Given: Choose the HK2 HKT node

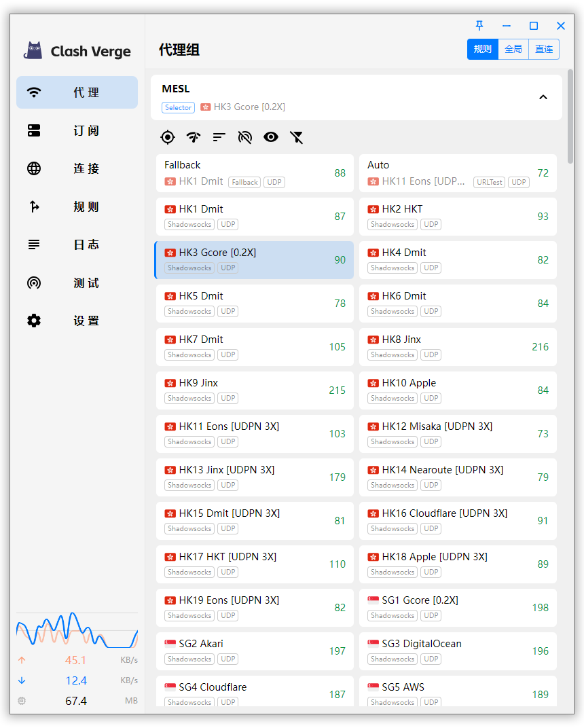Looking at the screenshot, I should (458, 217).
